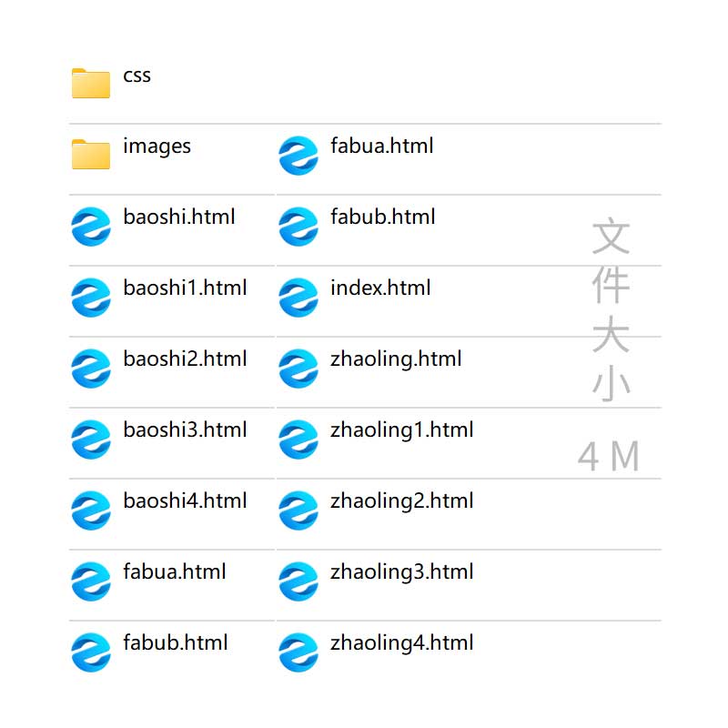
Task: Select fabua.html in the left column
Action: tap(174, 572)
